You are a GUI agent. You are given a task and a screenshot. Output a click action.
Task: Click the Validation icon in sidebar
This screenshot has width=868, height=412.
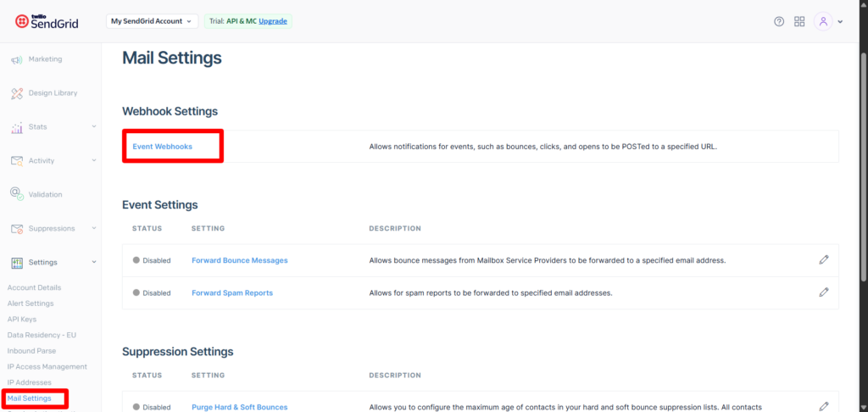(16, 194)
